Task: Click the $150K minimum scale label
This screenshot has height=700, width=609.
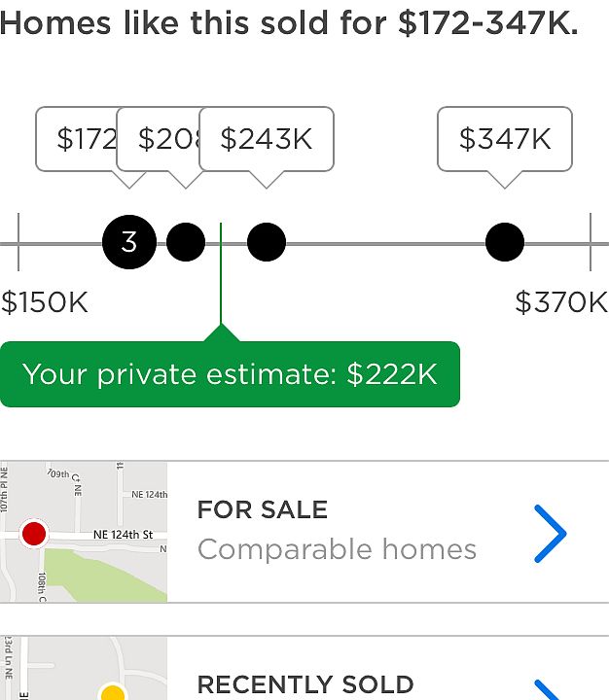Action: click(45, 302)
